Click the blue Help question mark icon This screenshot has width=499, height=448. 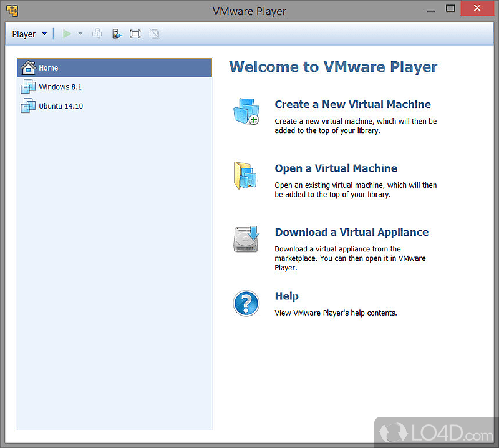tap(246, 303)
